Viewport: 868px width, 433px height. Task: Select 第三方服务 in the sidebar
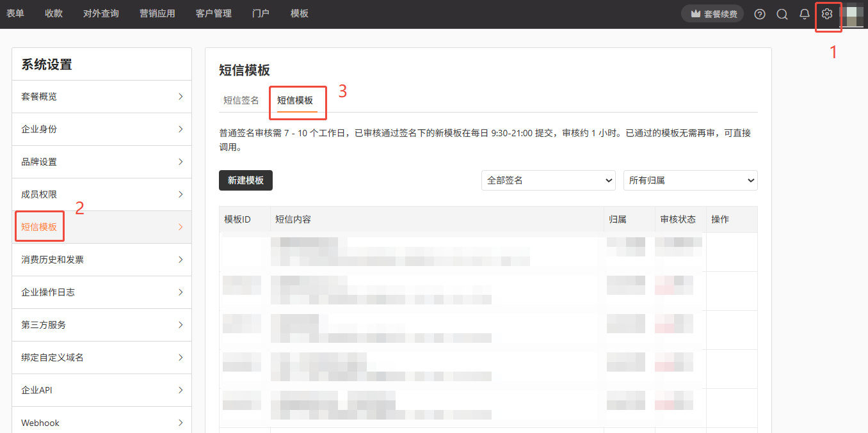coord(102,325)
